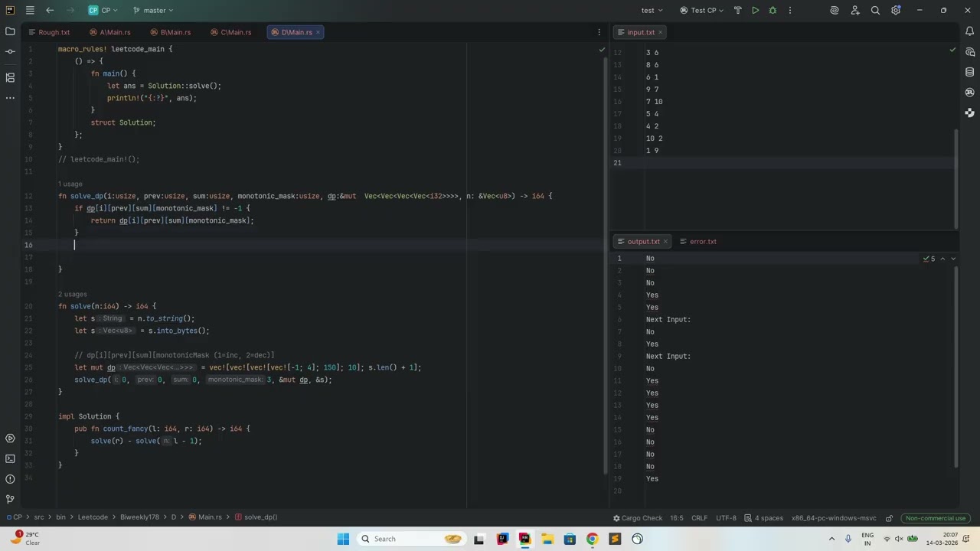Click '2 usages' hint above solve

73,295
